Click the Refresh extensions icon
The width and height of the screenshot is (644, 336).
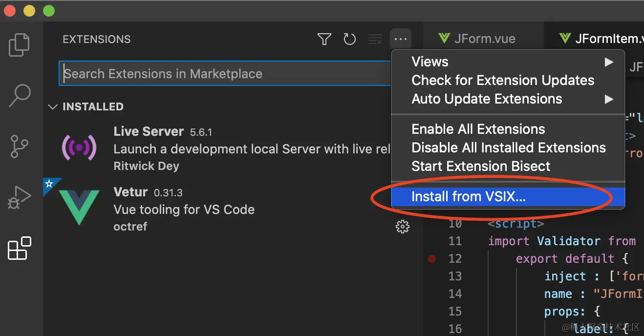tap(350, 39)
